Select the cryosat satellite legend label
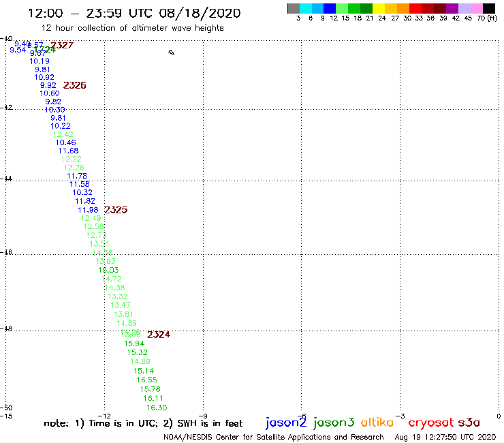504x443 pixels. (x=431, y=423)
